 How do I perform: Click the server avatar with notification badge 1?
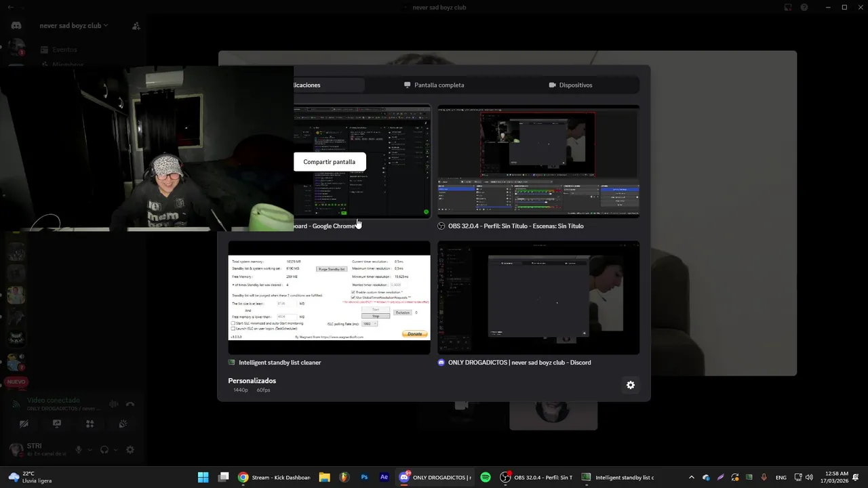(16, 47)
